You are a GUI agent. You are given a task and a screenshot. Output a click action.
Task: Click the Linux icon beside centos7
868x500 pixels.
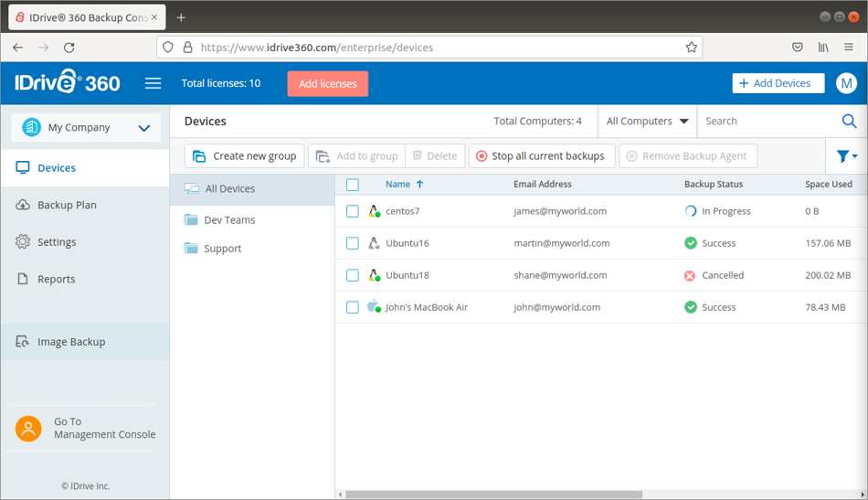pos(375,211)
